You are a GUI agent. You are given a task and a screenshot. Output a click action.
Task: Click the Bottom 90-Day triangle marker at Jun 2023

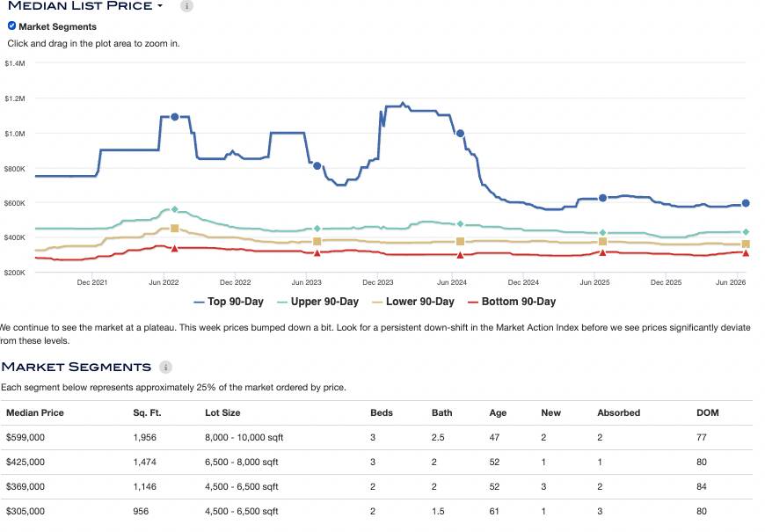click(x=317, y=253)
